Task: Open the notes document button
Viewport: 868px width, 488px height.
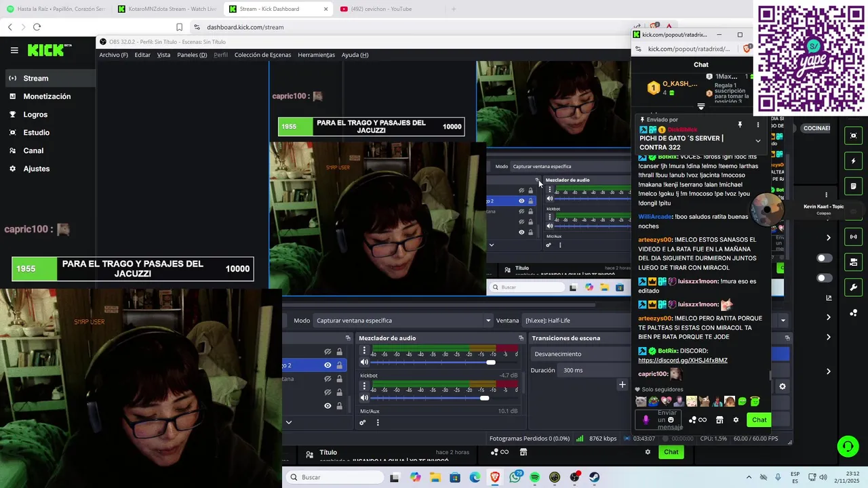Action: [x=854, y=186]
